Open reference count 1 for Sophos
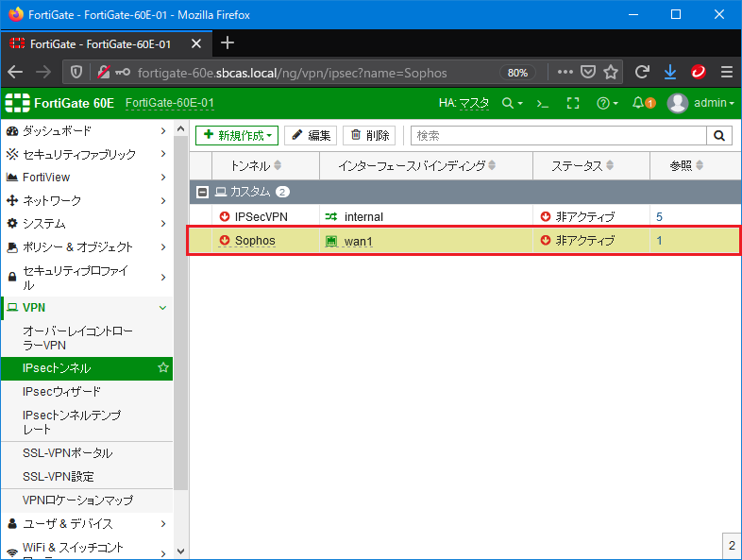742x560 pixels. point(659,241)
